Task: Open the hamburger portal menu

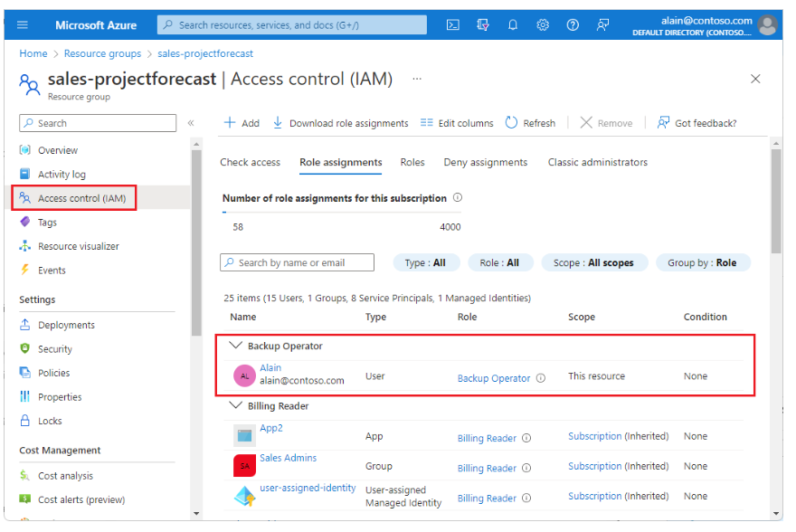Action: pos(23,25)
